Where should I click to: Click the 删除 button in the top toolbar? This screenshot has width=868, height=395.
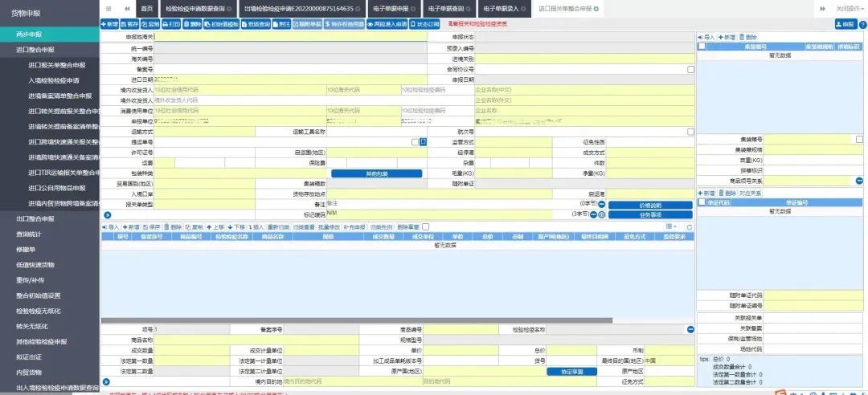point(192,24)
